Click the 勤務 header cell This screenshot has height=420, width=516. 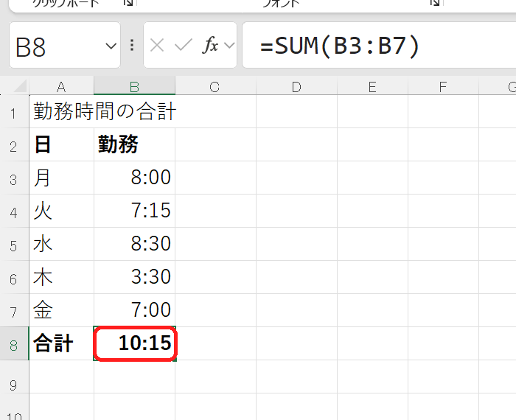click(135, 144)
